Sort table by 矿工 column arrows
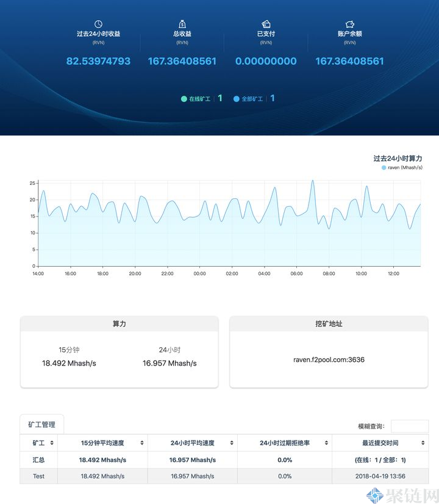Screen dimensions: 439x504 pos(52,443)
